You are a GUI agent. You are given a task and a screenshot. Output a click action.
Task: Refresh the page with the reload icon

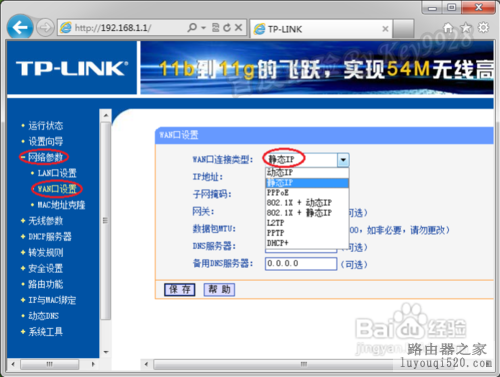(227, 28)
